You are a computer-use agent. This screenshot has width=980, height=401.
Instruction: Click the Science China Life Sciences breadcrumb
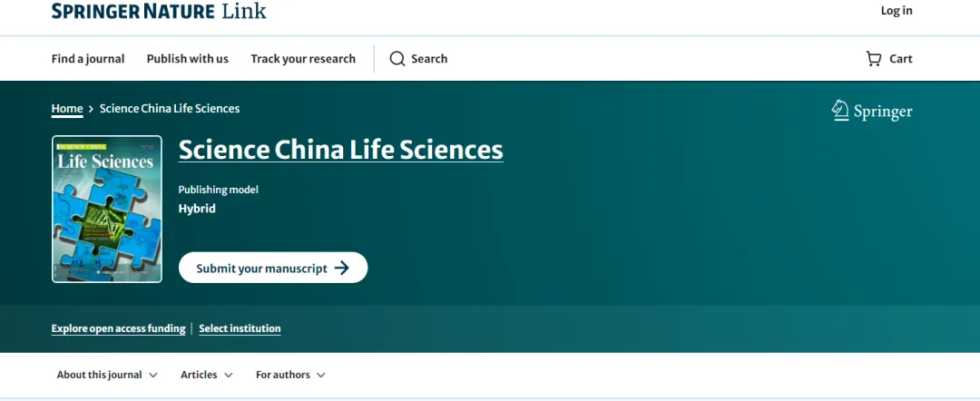point(170,109)
